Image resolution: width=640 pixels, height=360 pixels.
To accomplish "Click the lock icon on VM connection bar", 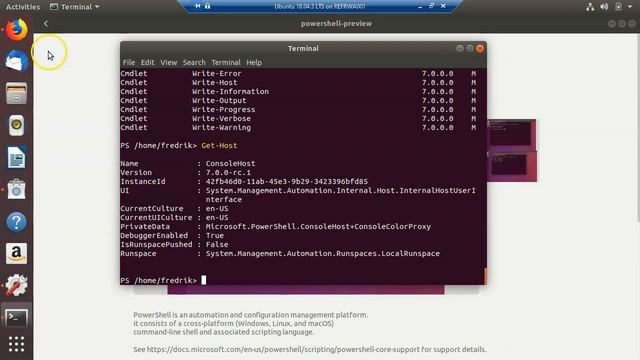I will [207, 6].
